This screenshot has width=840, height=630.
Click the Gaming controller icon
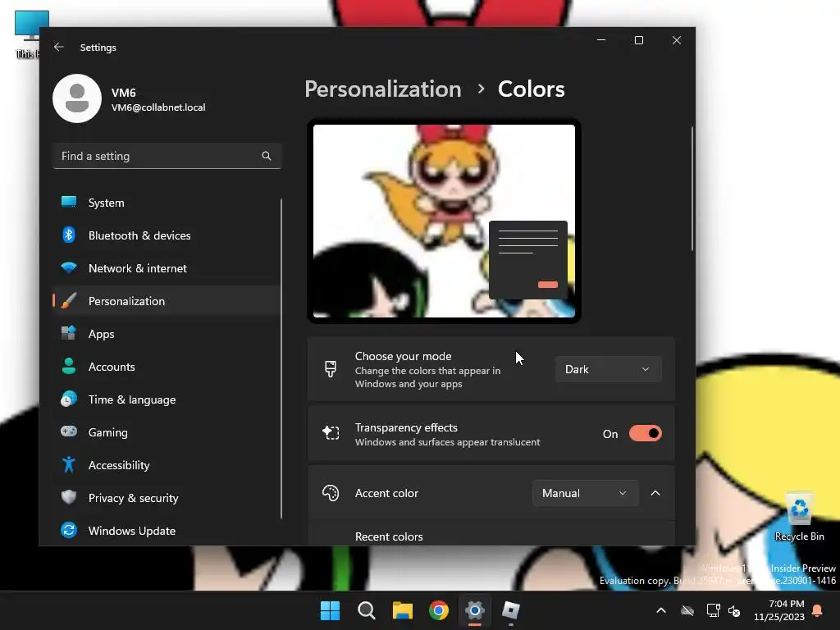tap(69, 431)
